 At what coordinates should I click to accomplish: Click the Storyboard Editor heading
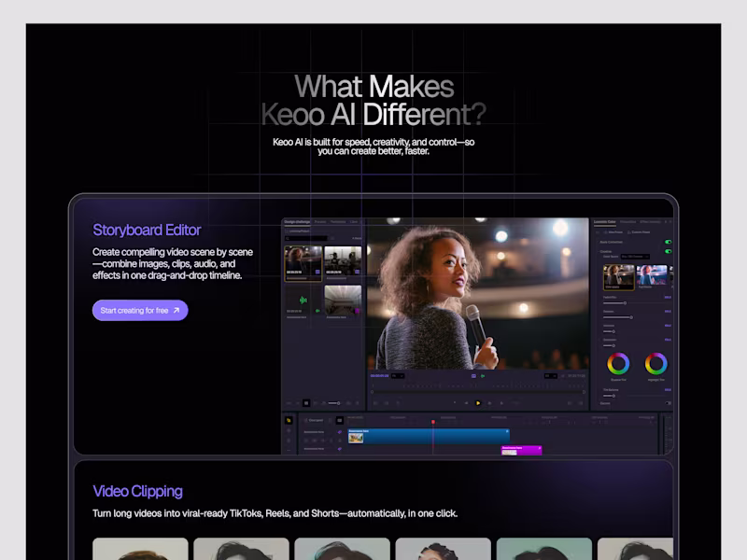(x=147, y=230)
